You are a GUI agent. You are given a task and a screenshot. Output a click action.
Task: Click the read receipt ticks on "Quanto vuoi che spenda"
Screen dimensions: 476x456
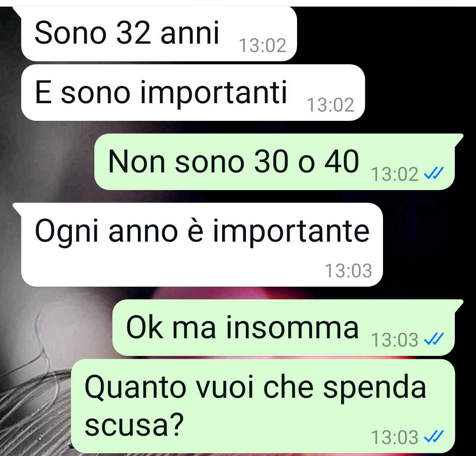[x=434, y=437]
